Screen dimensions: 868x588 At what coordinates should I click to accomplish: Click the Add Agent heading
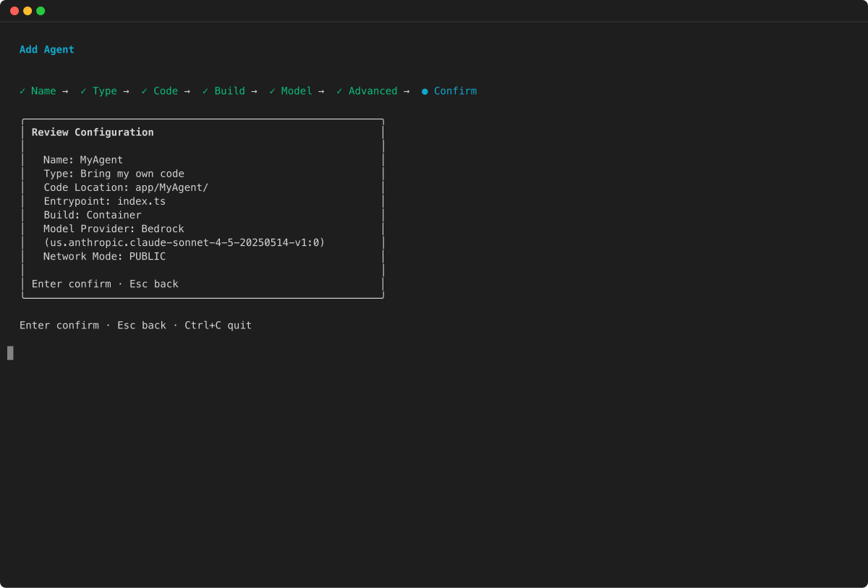click(47, 50)
